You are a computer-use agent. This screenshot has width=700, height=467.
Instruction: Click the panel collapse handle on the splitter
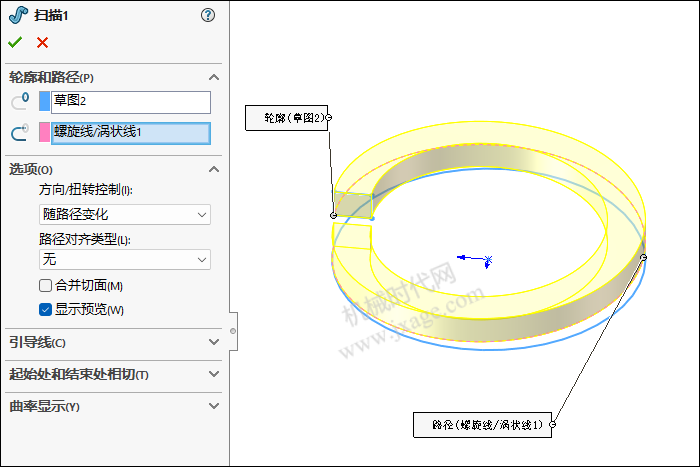233,331
